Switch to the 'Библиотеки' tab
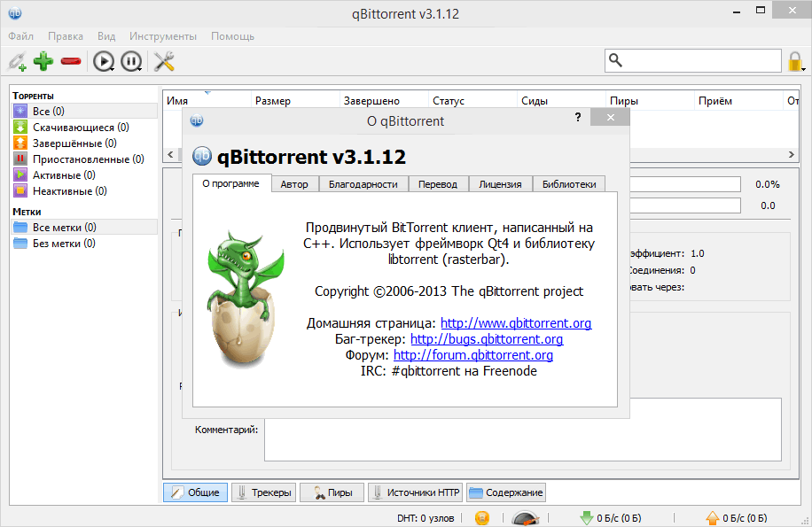 pyautogui.click(x=569, y=184)
